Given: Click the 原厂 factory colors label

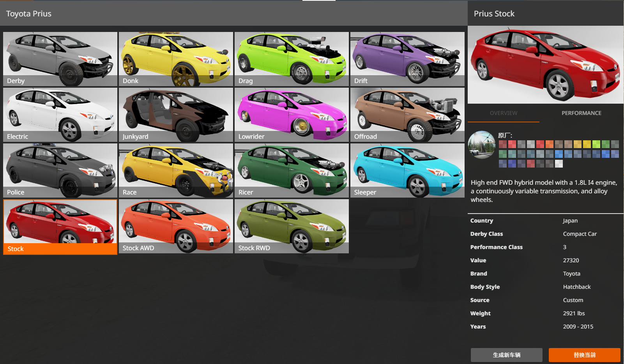Looking at the screenshot, I should [x=505, y=135].
